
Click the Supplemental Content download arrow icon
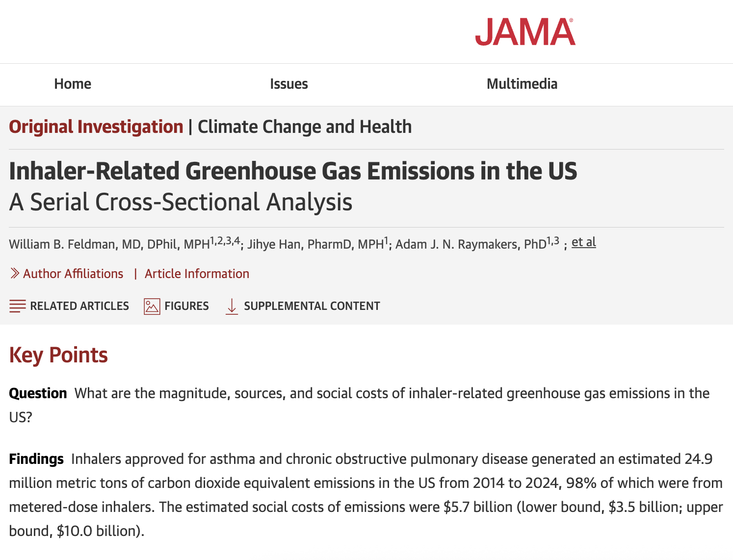(x=232, y=306)
